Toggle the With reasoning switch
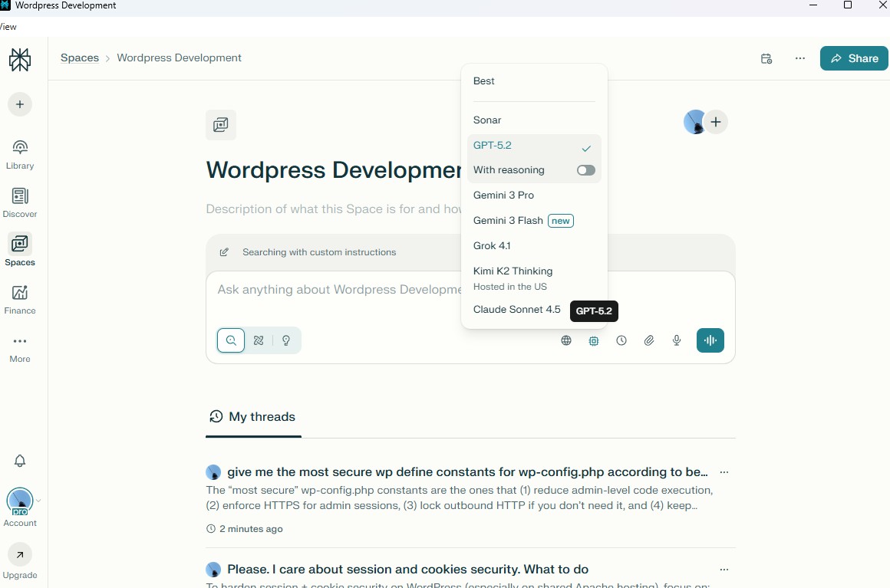This screenshot has height=588, width=890. tap(585, 170)
